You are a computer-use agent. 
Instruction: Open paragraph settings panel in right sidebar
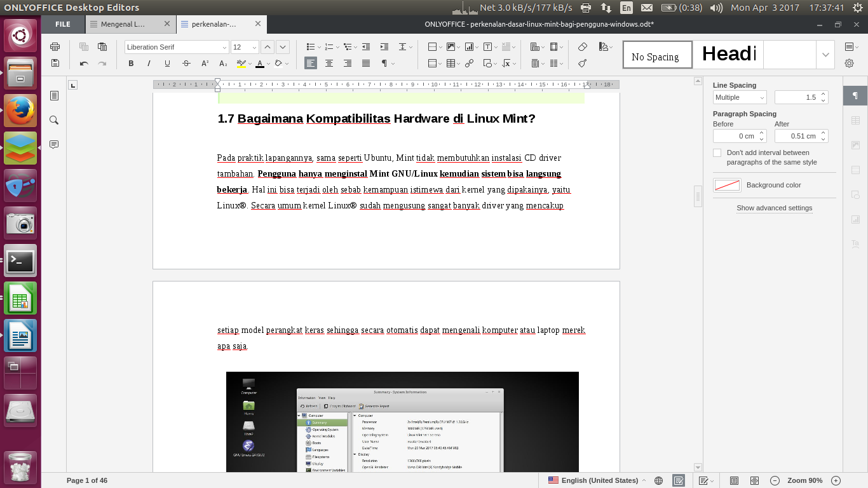click(855, 95)
